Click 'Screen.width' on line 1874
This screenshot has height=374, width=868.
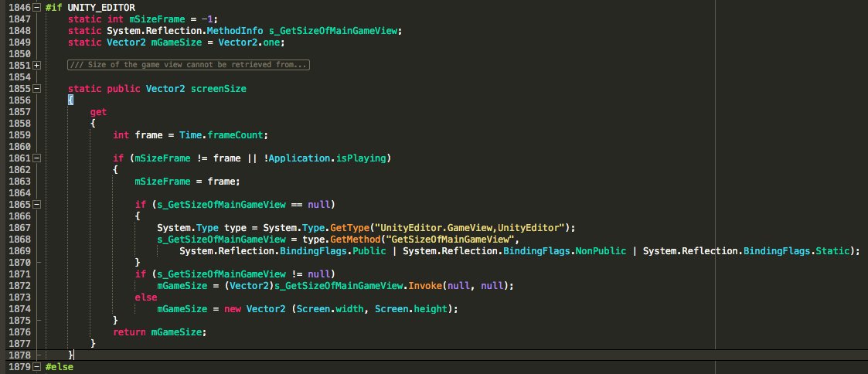pos(330,309)
